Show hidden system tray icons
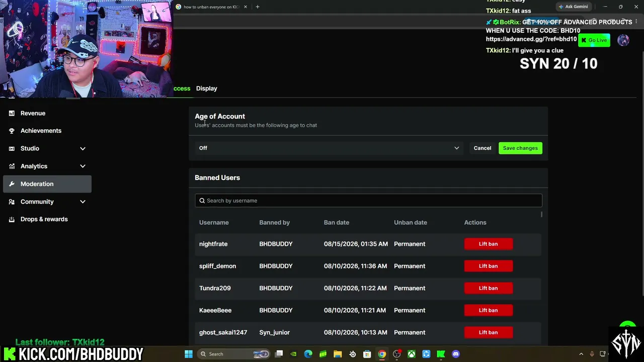The image size is (644, 362). (x=581, y=354)
